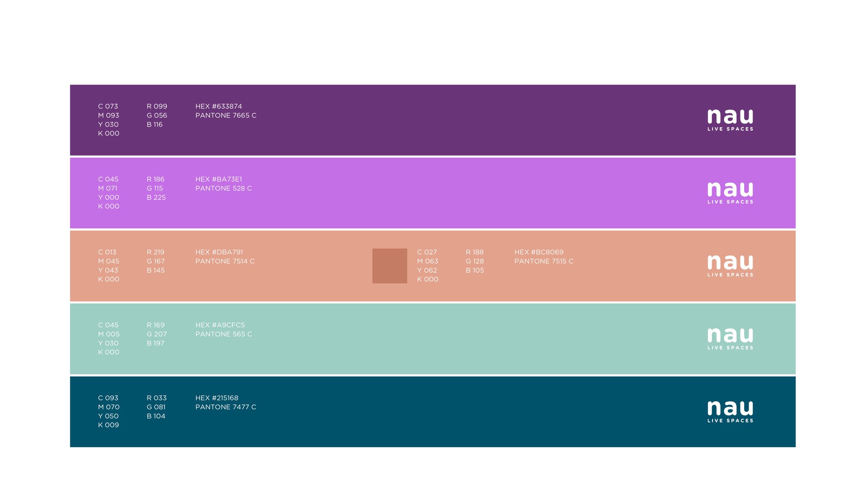This screenshot has height=487, width=868.
Task: Click the M 070 value
Action: (109, 407)
